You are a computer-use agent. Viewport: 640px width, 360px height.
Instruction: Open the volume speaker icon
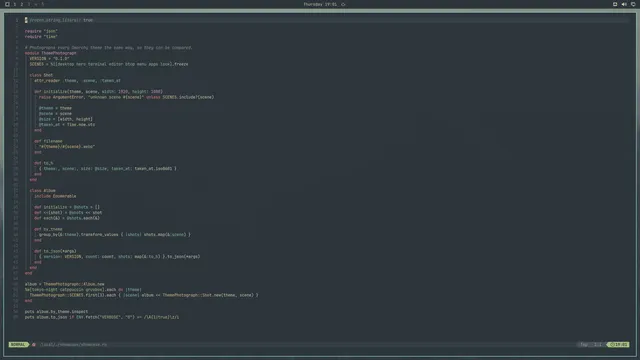tap(624, 4)
